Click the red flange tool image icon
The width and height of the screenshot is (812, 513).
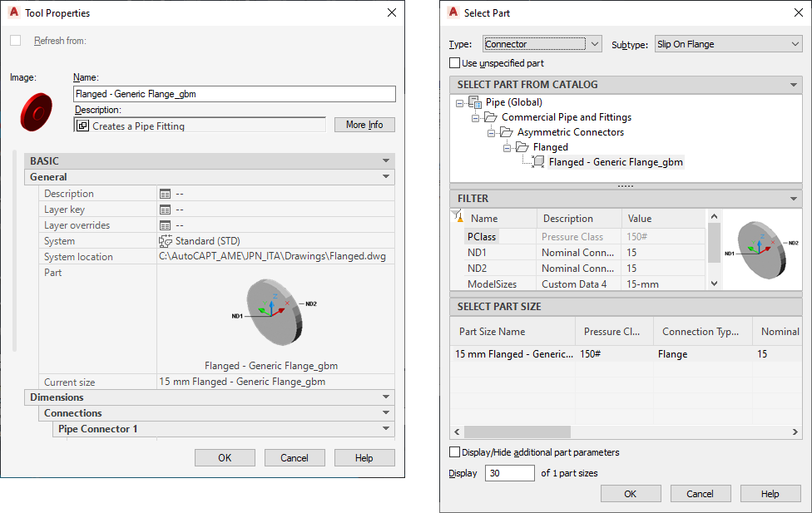tap(37, 111)
